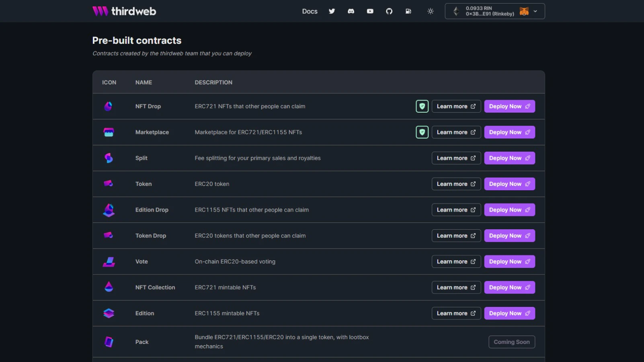This screenshot has width=644, height=362.
Task: Click the Edition Drop contract icon
Action: pyautogui.click(x=109, y=210)
